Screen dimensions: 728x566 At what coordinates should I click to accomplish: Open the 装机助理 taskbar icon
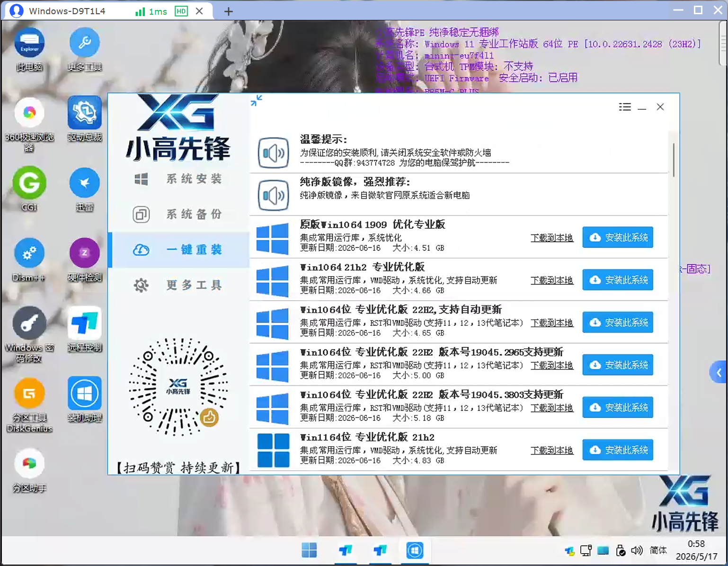click(x=415, y=550)
